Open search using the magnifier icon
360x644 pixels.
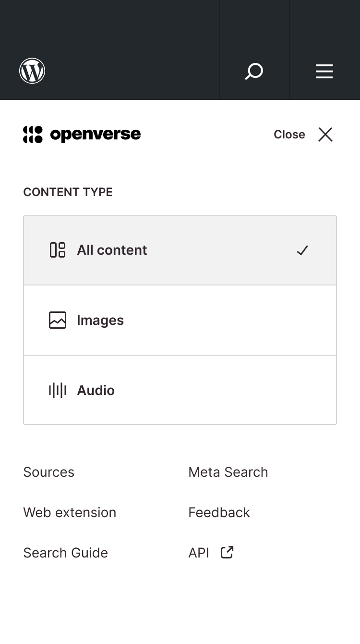(x=254, y=71)
